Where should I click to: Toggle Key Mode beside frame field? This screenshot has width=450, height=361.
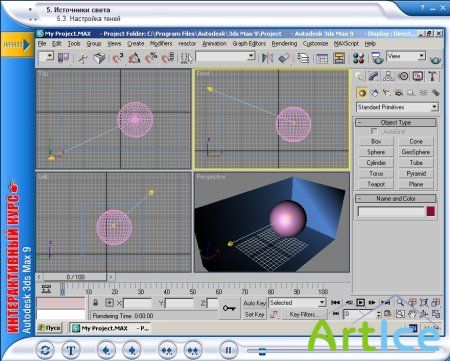336,314
